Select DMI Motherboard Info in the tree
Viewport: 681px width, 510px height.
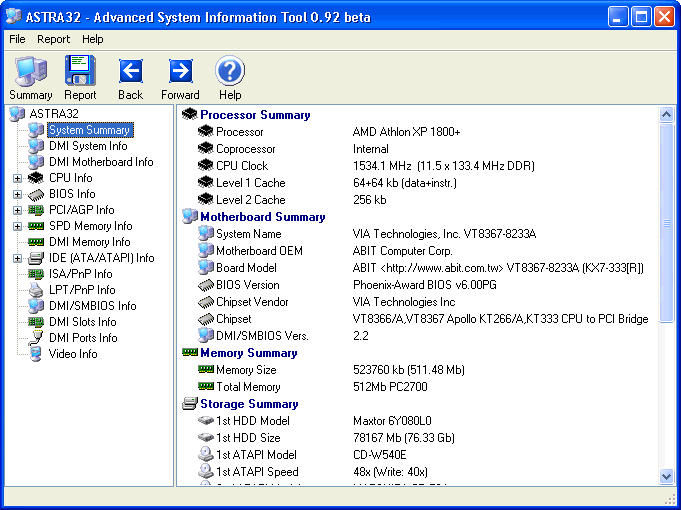(x=101, y=162)
